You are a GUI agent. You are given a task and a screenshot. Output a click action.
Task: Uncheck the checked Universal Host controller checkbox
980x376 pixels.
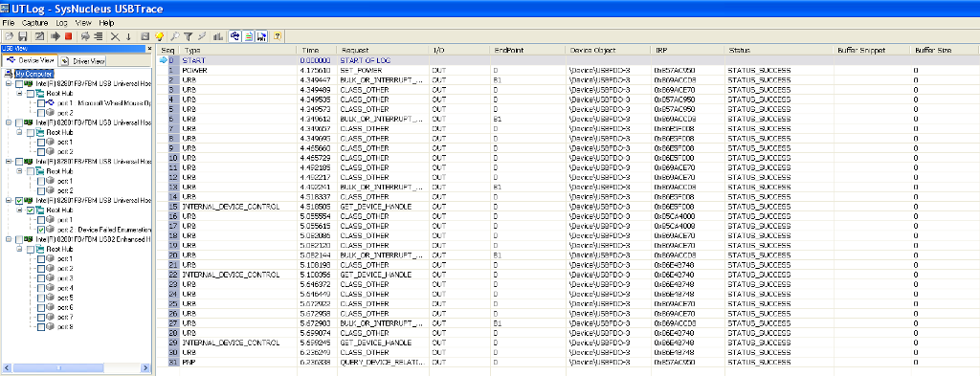tap(19, 201)
